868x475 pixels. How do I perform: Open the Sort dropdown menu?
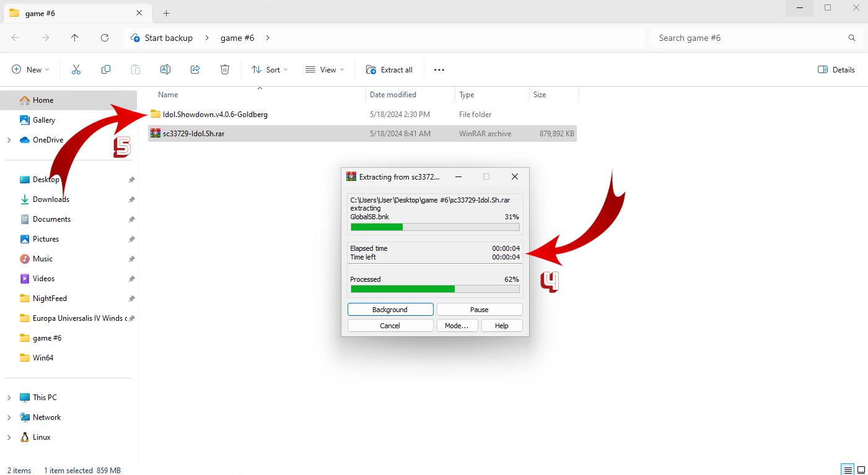[270, 70]
